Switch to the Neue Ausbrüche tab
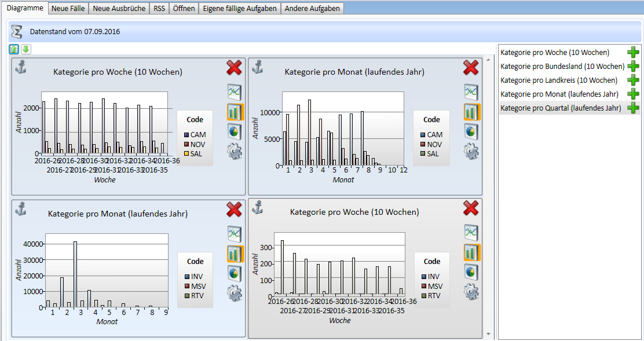Screen dimensions: 644x341 point(119,9)
